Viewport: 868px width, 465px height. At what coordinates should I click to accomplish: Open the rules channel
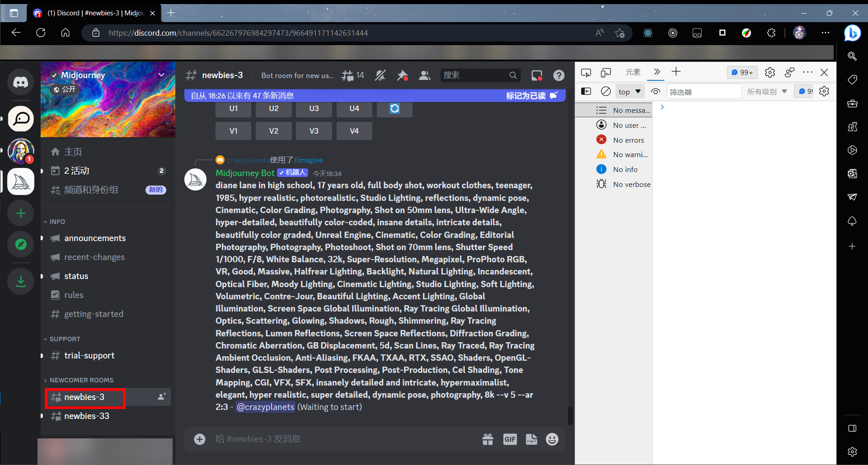(108, 295)
